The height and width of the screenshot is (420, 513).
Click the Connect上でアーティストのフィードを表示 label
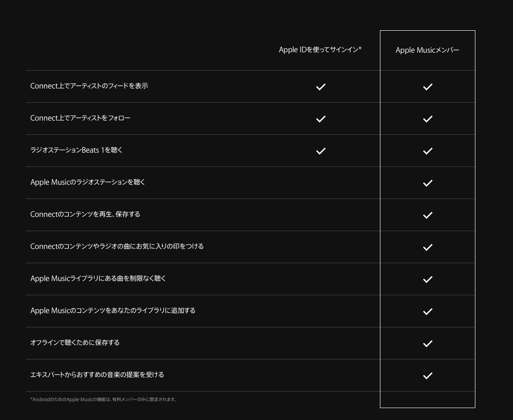tap(89, 86)
